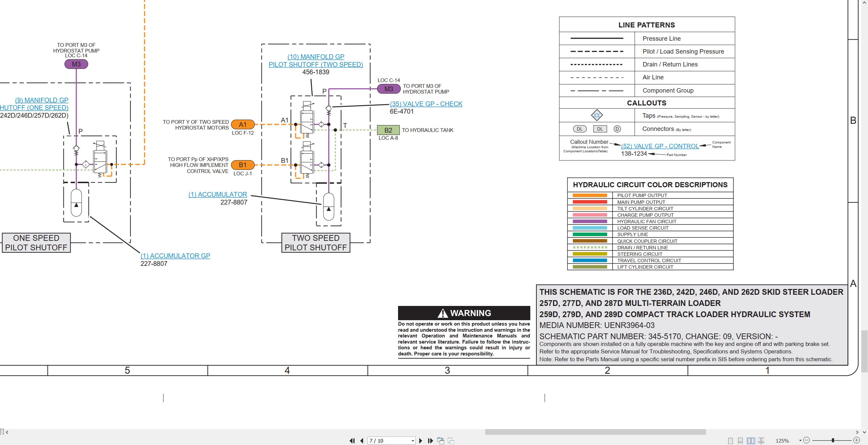The height and width of the screenshot is (445, 868).
Task: Click the STEERING CIRCUIT text
Action: click(x=639, y=254)
